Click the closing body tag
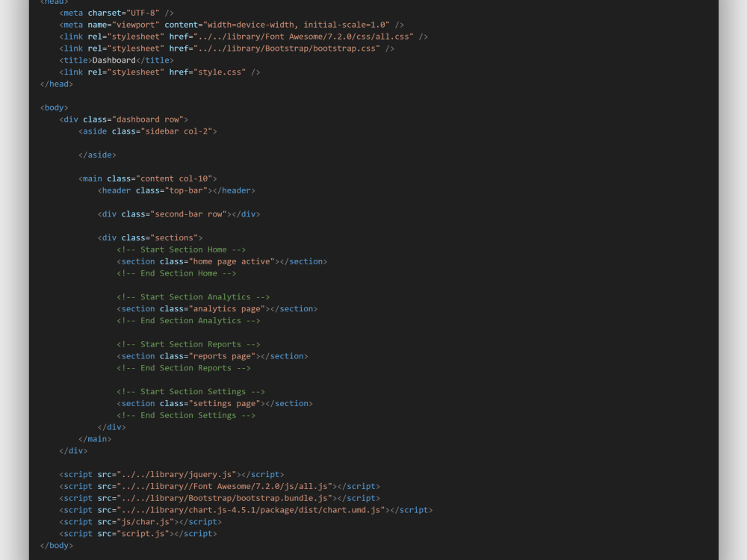Screen dimensions: 747x560 [x=57, y=546]
